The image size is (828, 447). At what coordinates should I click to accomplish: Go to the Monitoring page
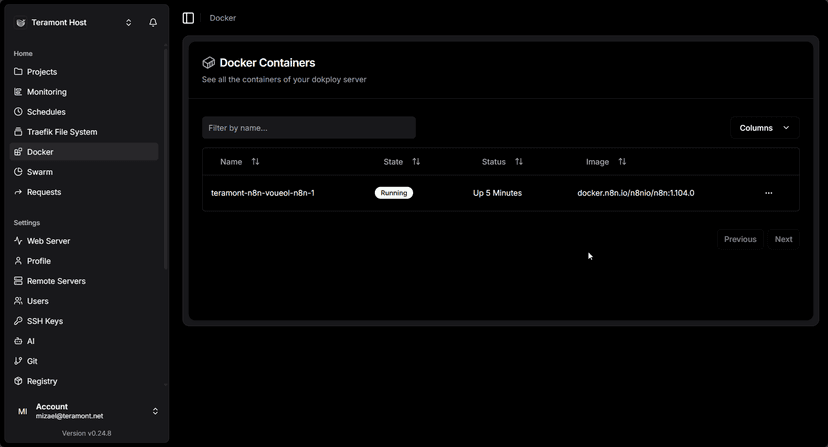[x=84, y=92]
